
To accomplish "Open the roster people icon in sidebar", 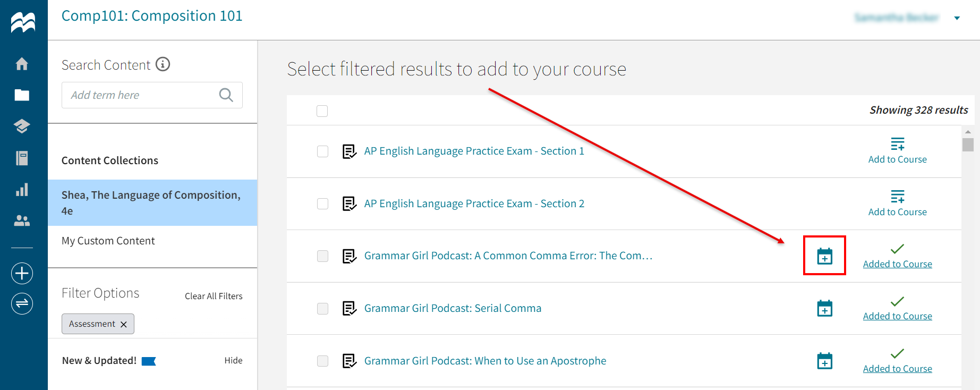I will [22, 221].
